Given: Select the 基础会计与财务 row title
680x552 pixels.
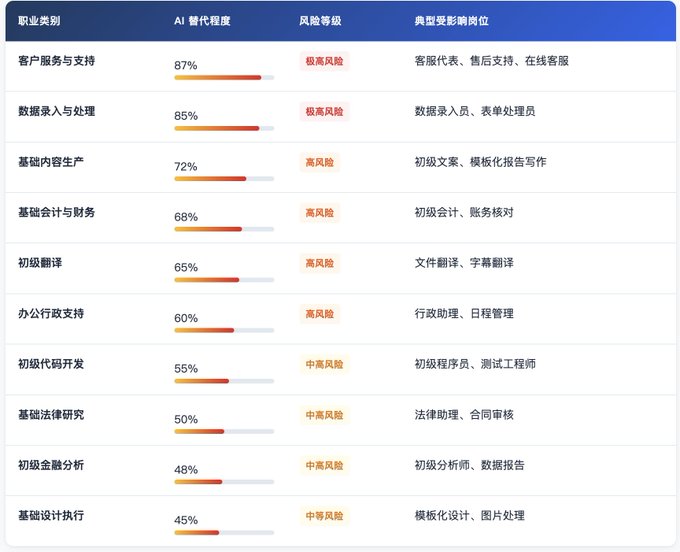Looking at the screenshot, I should [56, 212].
